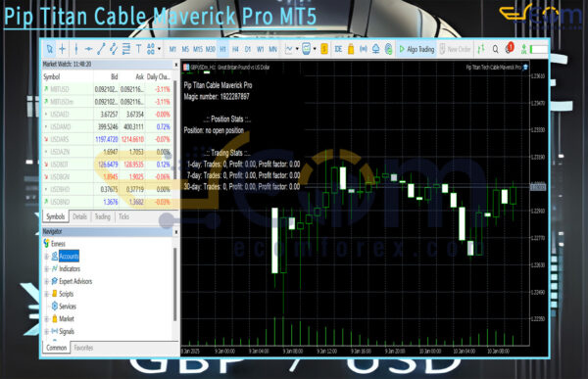Select the crosshair tool
Viewport: 588px width, 379px height.
pos(63,49)
